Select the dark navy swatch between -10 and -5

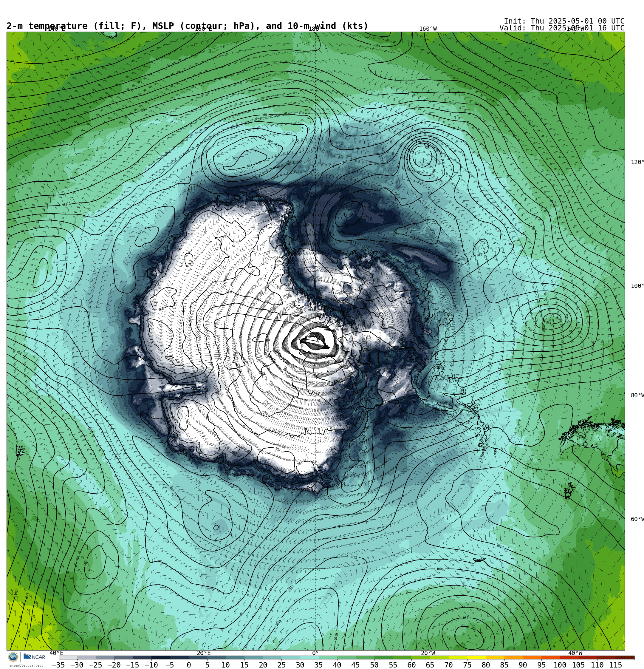click(161, 657)
